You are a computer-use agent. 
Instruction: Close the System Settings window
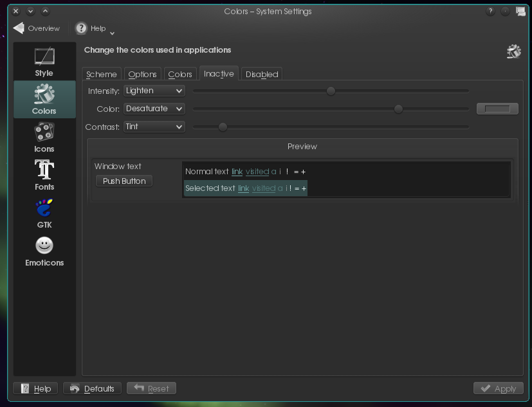point(15,11)
